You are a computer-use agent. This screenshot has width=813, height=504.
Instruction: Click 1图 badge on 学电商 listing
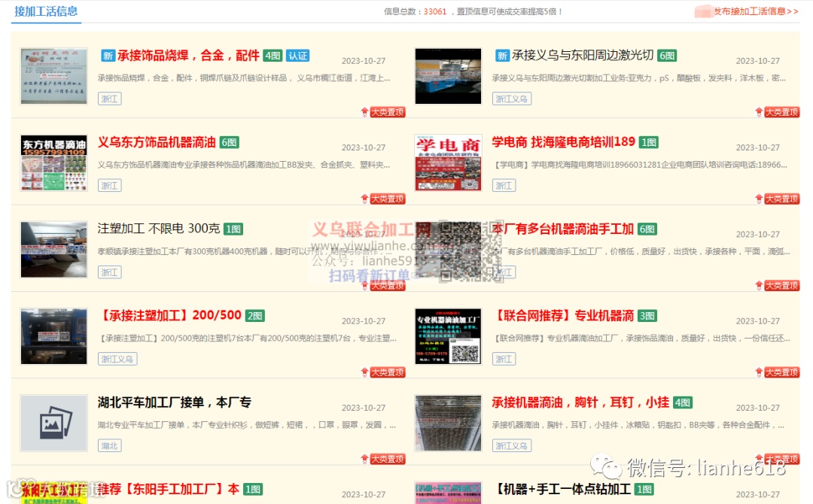coord(649,142)
